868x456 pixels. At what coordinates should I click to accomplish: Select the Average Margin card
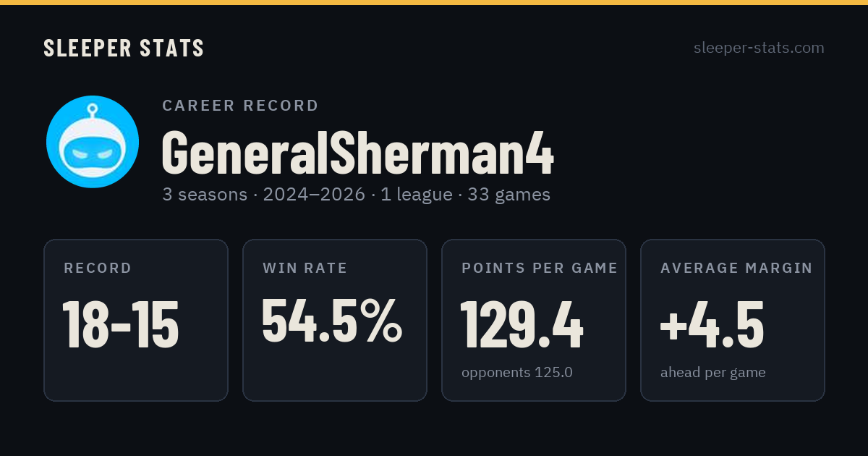(x=733, y=320)
